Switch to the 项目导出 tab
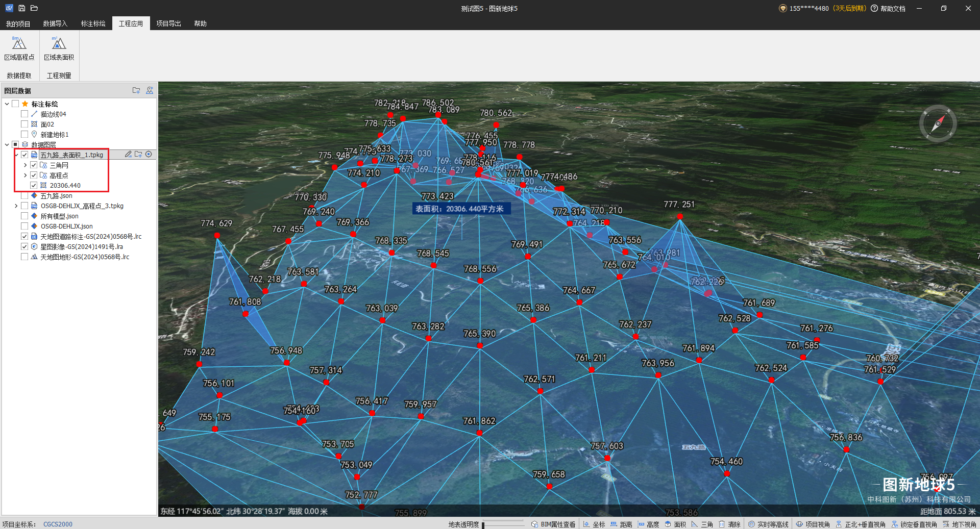 168,23
